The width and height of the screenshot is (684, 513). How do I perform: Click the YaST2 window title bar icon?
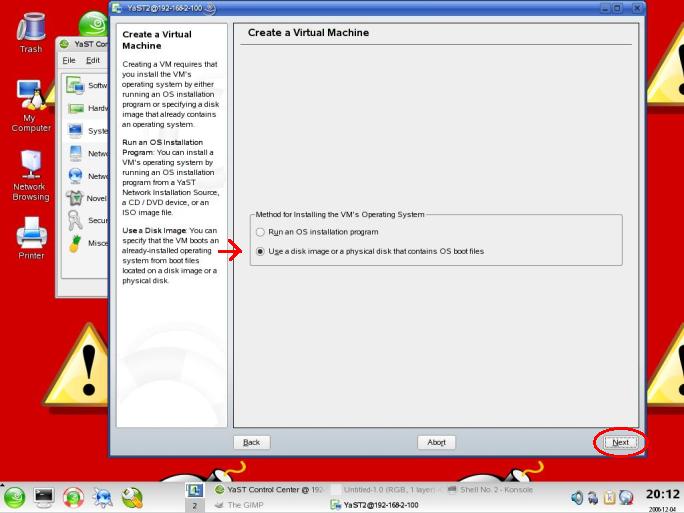pos(116,8)
